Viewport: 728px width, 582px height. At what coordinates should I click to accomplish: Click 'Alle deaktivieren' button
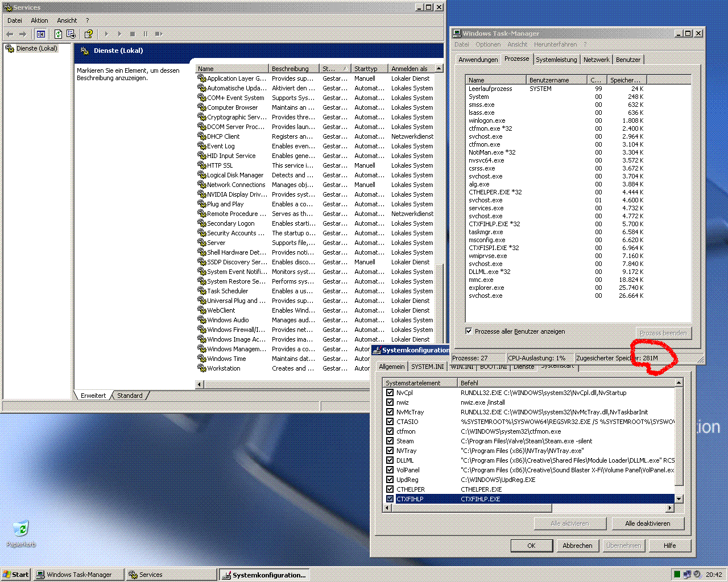pyautogui.click(x=647, y=523)
